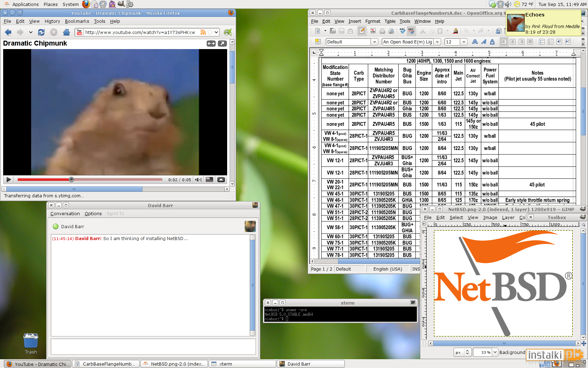The height and width of the screenshot is (368, 588).
Task: Click the Greasemonkey monkey icon
Action: 228,32
